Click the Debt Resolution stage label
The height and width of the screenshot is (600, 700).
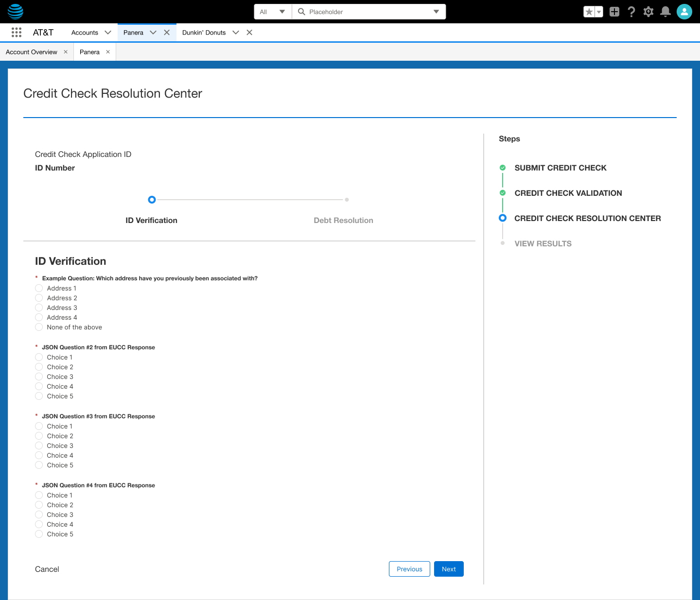click(x=344, y=220)
